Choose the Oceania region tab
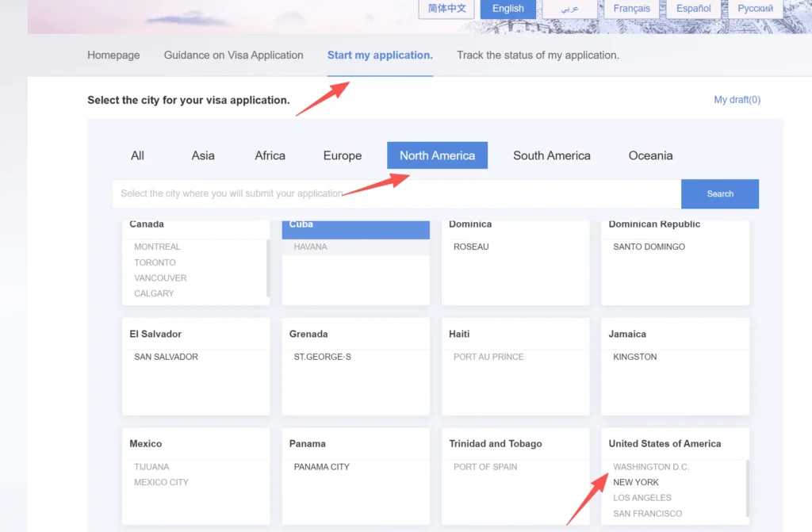 click(650, 155)
